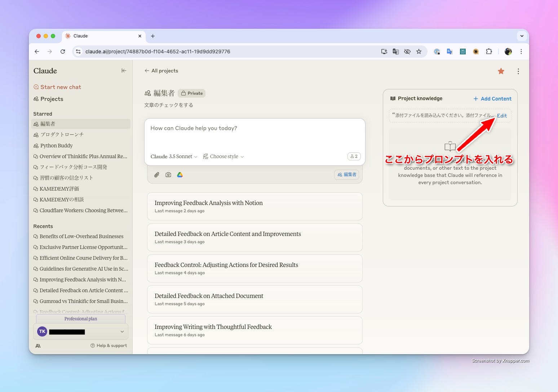Toggle the orange star project favorite
Image resolution: width=558 pixels, height=392 pixels.
click(501, 71)
